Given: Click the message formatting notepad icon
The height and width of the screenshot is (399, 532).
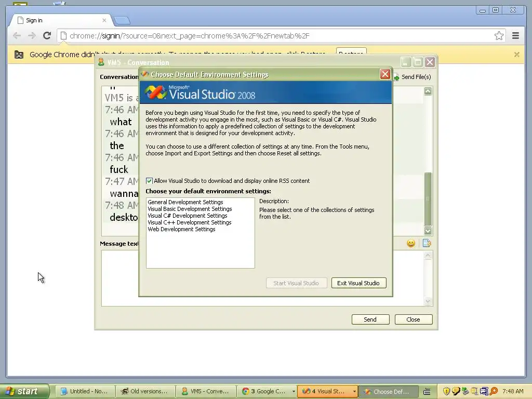Looking at the screenshot, I should click(x=427, y=243).
